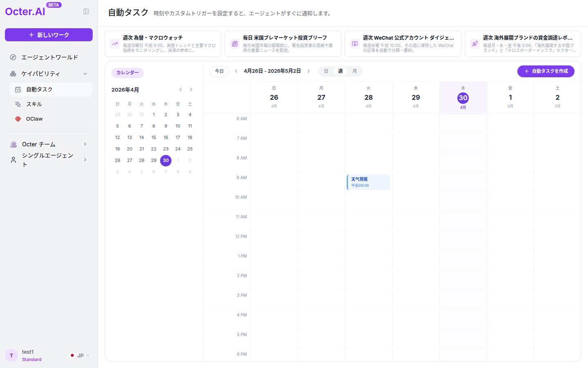Click the 海外展開ブランド rocket icon
This screenshot has width=588, height=368.
475,44
